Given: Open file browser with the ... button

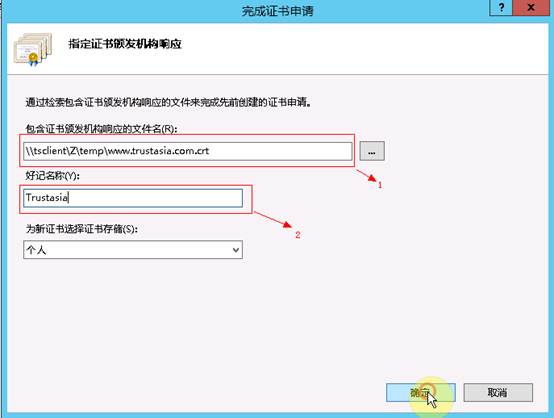Looking at the screenshot, I should click(372, 151).
